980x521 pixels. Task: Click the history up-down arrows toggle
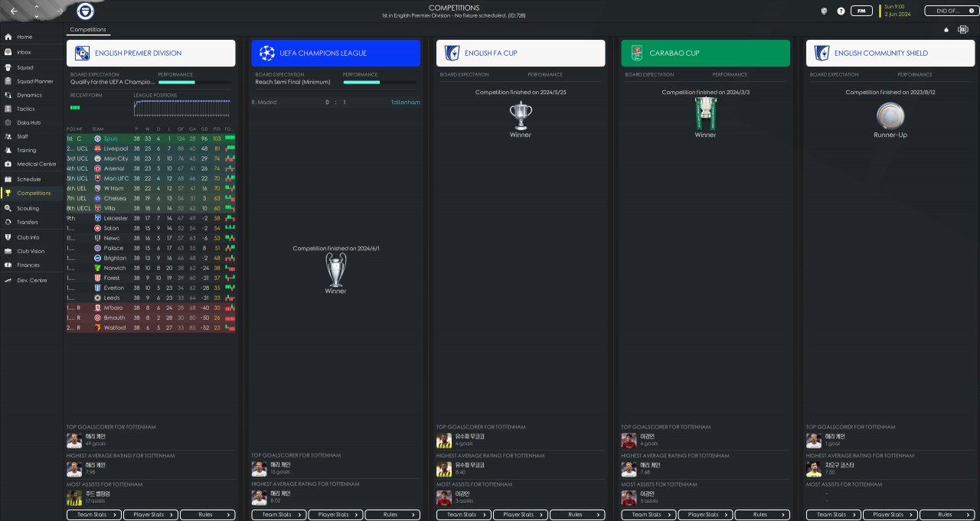point(37,11)
